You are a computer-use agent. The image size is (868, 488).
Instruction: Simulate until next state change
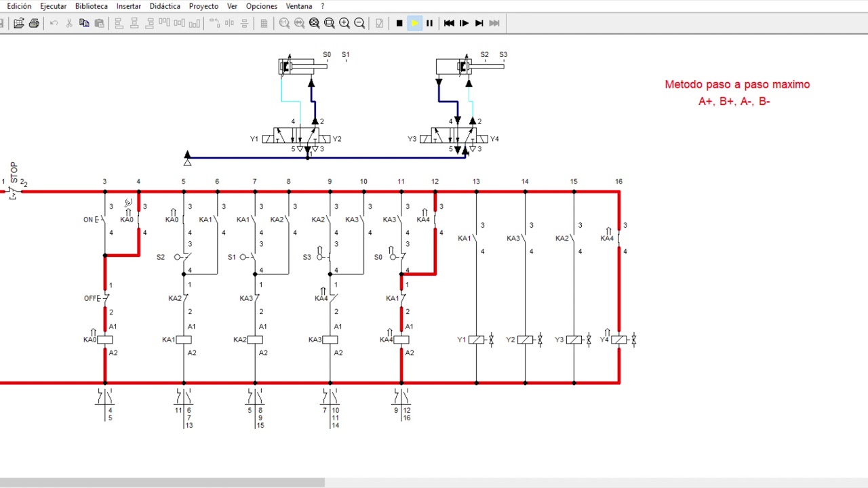(x=479, y=23)
